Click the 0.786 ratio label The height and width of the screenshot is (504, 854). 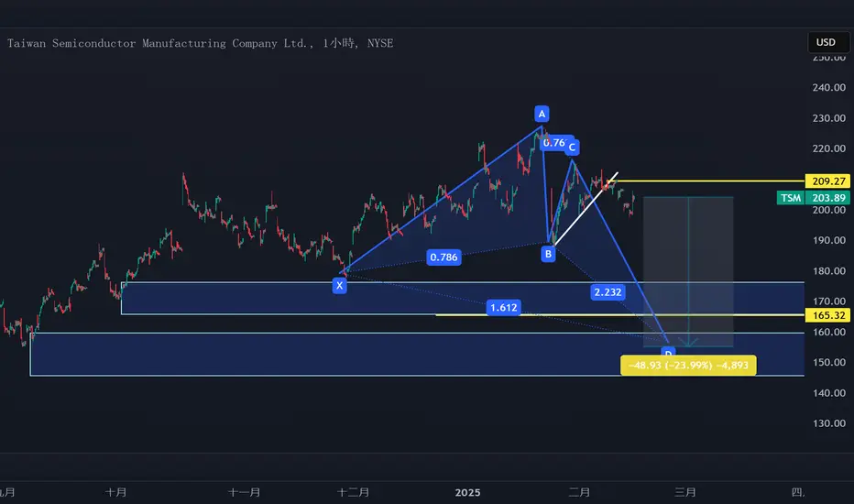coord(443,257)
